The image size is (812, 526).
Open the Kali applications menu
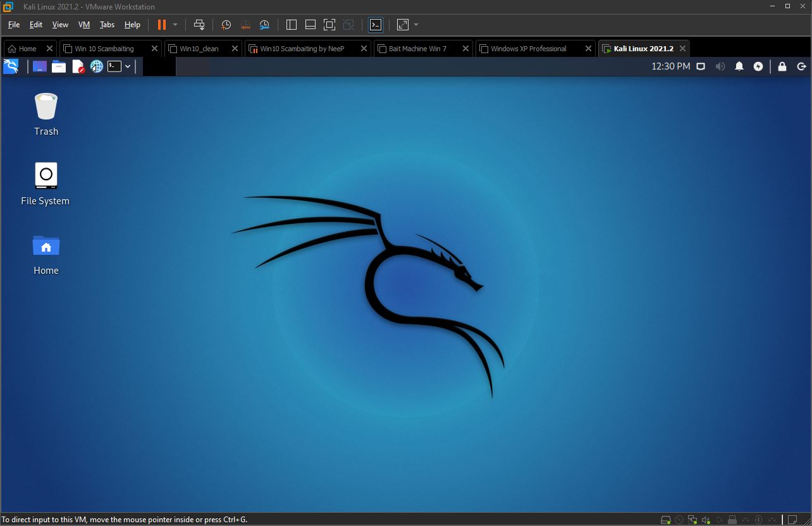click(11, 66)
